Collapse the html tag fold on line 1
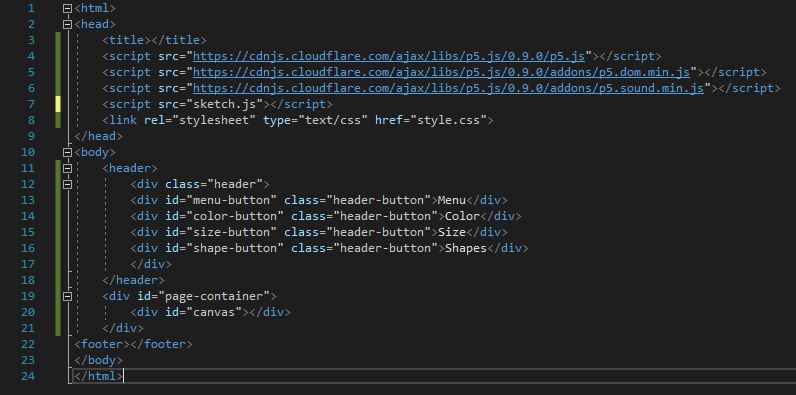 click(x=68, y=8)
